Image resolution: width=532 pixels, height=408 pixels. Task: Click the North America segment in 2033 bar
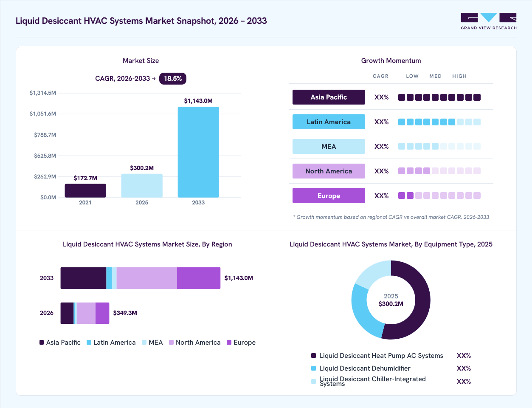point(146,278)
